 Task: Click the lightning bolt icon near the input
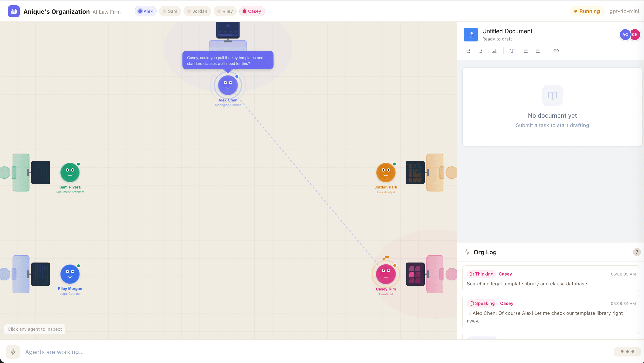(13, 351)
